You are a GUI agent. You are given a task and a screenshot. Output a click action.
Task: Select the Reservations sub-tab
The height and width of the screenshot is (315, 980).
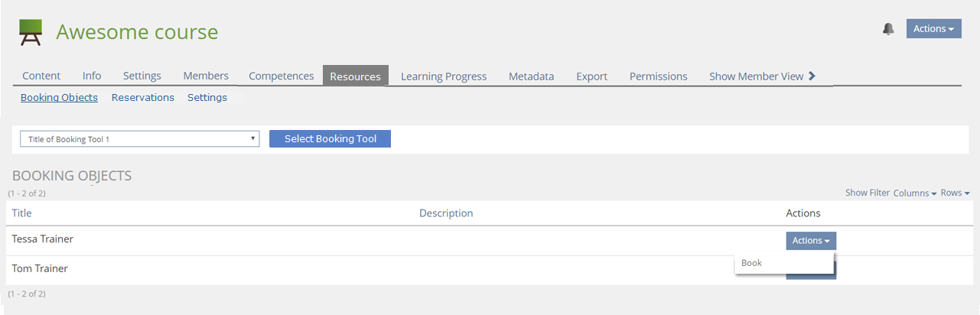(x=143, y=98)
